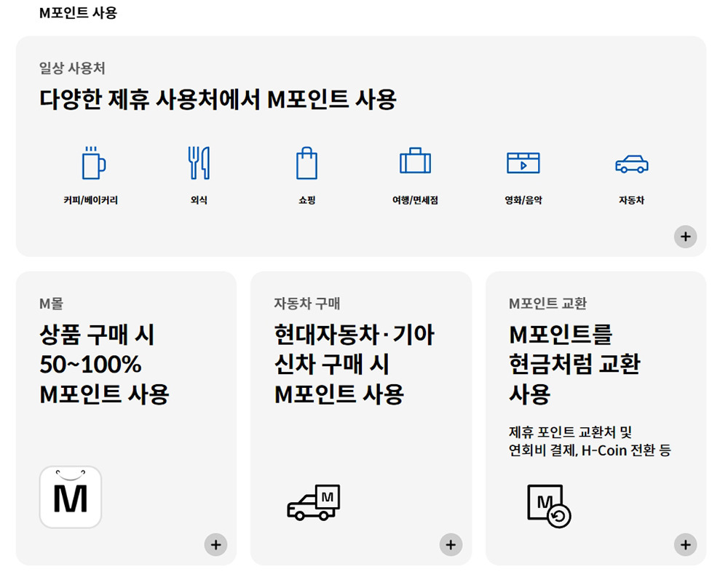Select the blue car icon

pos(631,164)
